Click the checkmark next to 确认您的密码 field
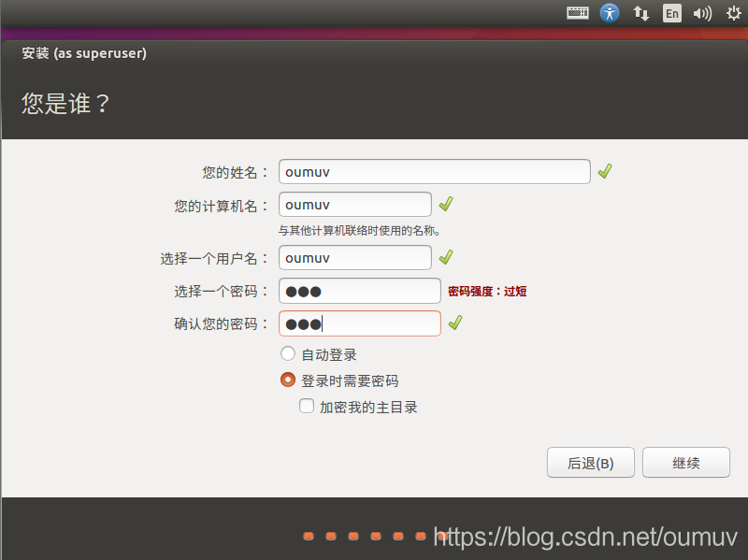Screen dimensions: 748x560 coord(455,323)
